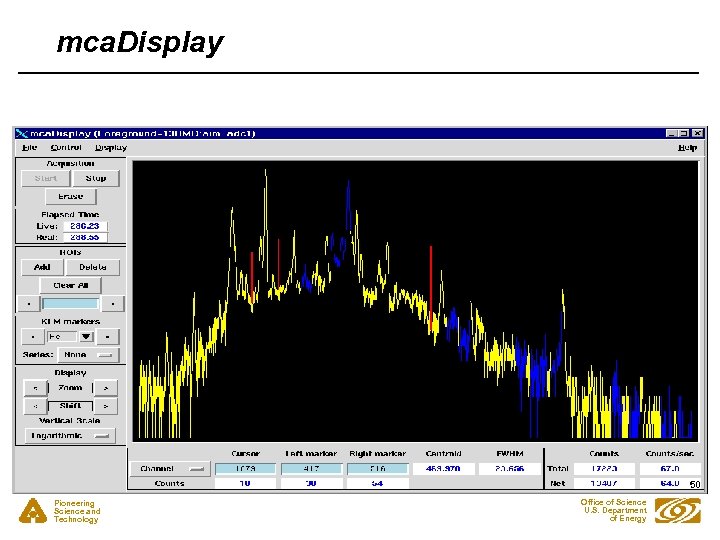This screenshot has height=540, width=720.
Task: Step to previous KLM marker element
Action: pos(33,337)
